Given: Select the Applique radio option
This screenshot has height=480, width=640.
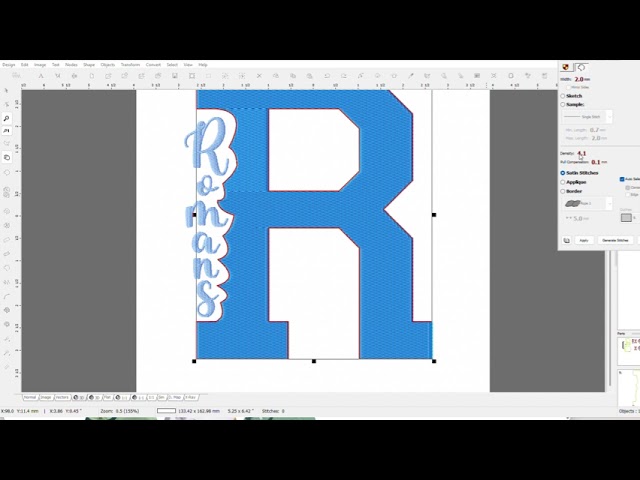Looking at the screenshot, I should tap(563, 182).
